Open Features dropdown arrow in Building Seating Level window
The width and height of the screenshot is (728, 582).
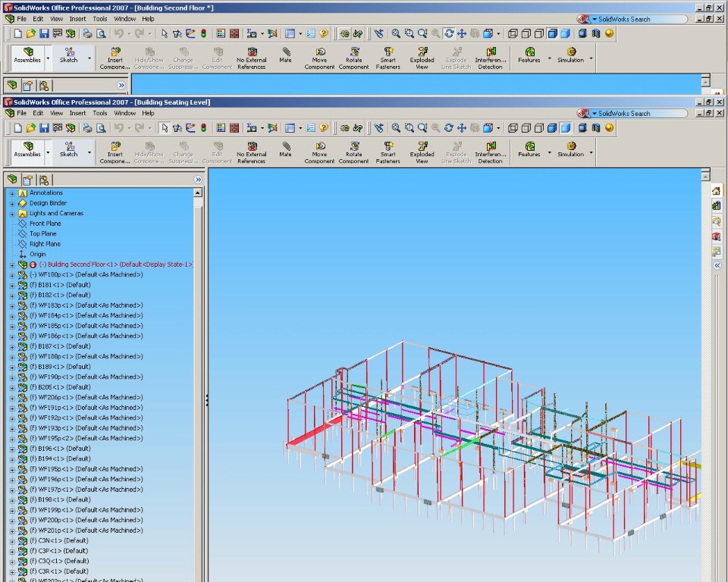pyautogui.click(x=549, y=152)
